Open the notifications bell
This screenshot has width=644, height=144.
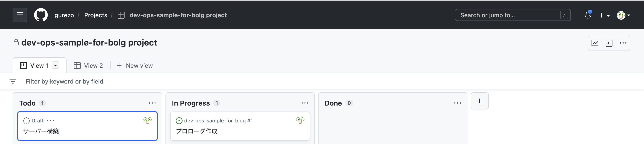pos(588,15)
